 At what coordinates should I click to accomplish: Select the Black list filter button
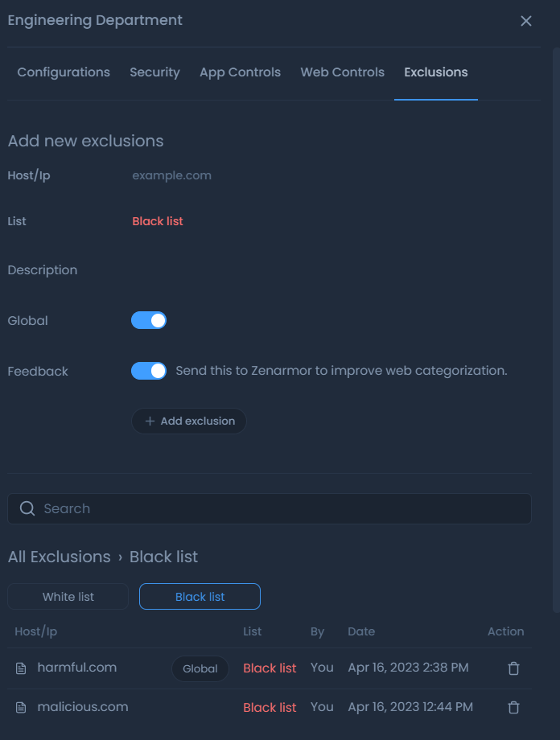(200, 597)
